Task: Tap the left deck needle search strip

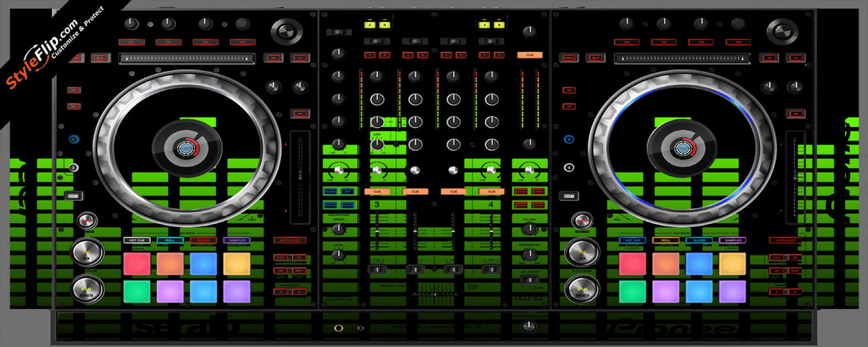Action: [187, 58]
